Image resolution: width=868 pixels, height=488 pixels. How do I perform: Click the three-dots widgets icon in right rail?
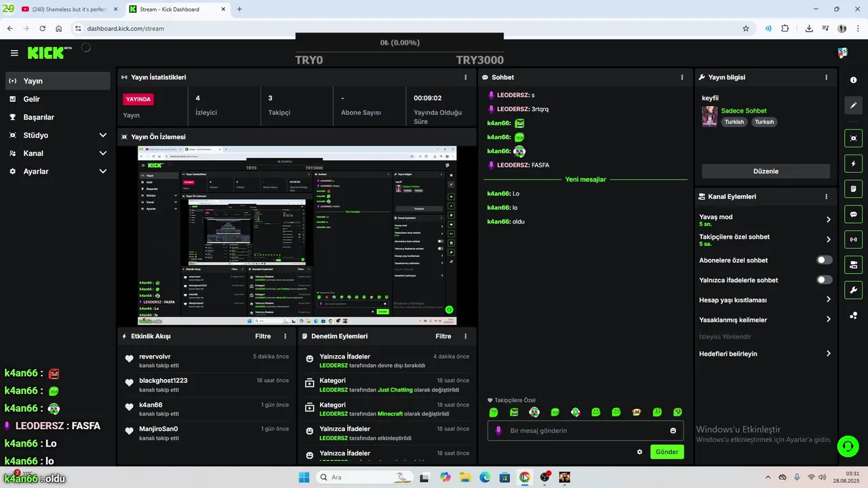coord(853,315)
